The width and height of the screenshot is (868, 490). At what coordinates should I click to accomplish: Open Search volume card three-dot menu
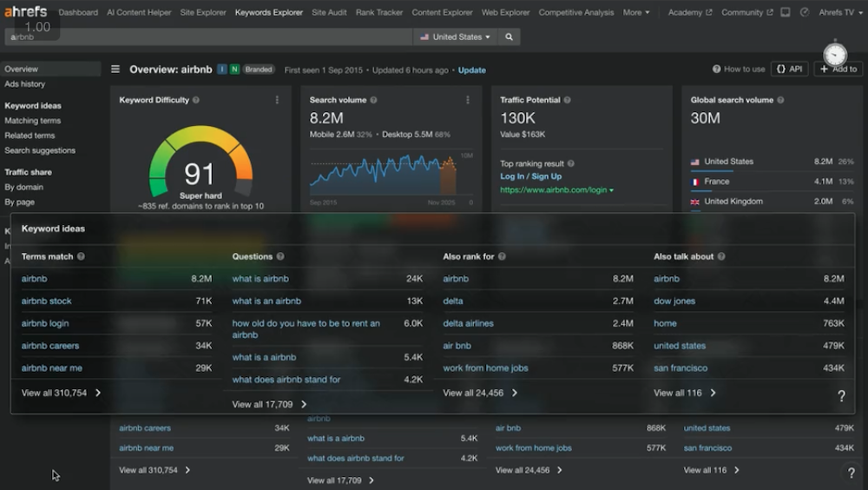pos(467,100)
